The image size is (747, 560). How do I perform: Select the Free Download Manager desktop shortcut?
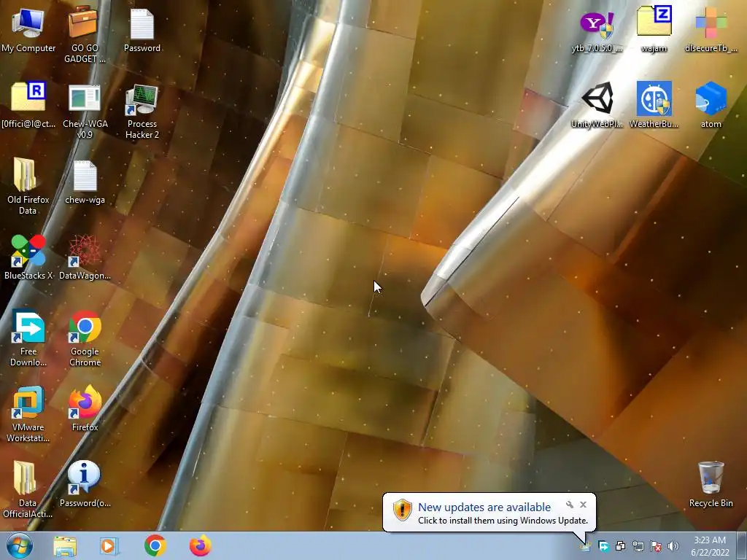click(x=28, y=338)
